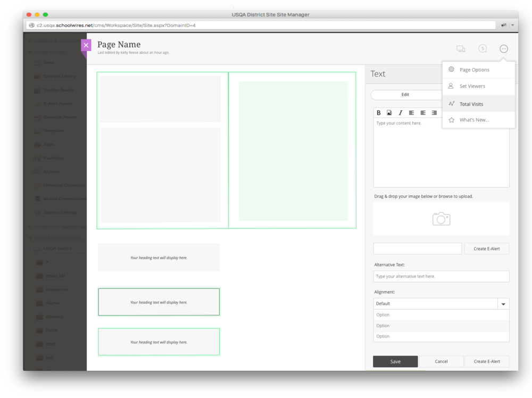Click Create E-Alert next to Cancel
The width and height of the screenshot is (532, 398).
[487, 362]
